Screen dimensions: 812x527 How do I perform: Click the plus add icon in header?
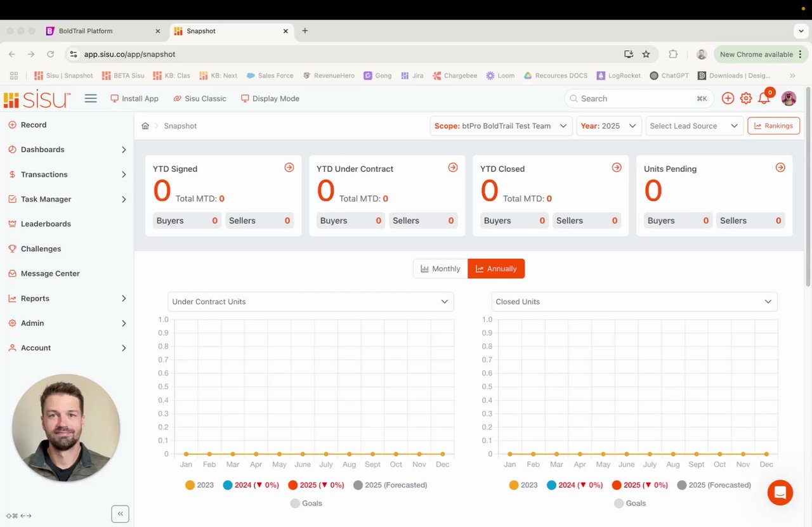[728, 98]
